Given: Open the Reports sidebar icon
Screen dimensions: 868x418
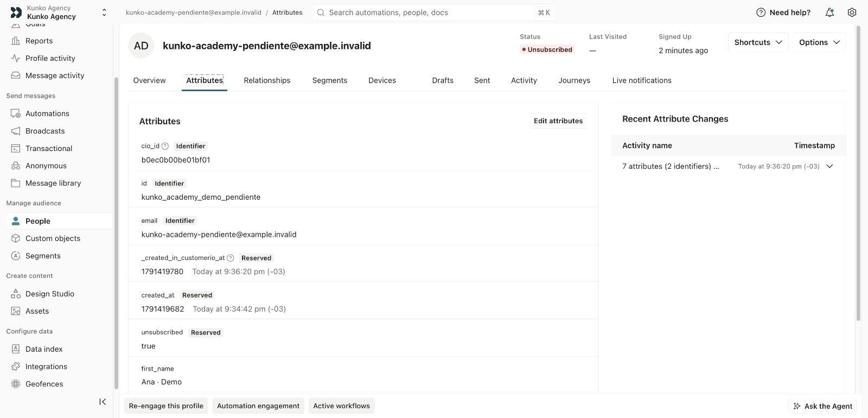Looking at the screenshot, I should (16, 41).
